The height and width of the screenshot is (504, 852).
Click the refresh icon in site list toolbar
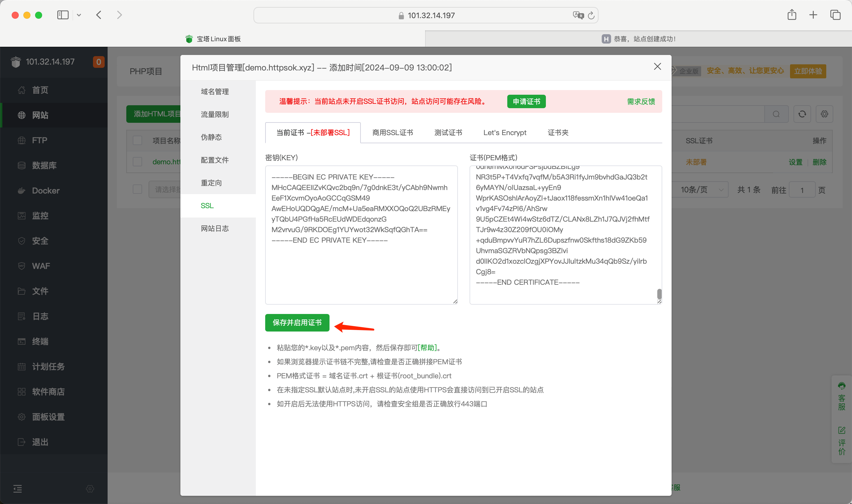[x=802, y=114]
